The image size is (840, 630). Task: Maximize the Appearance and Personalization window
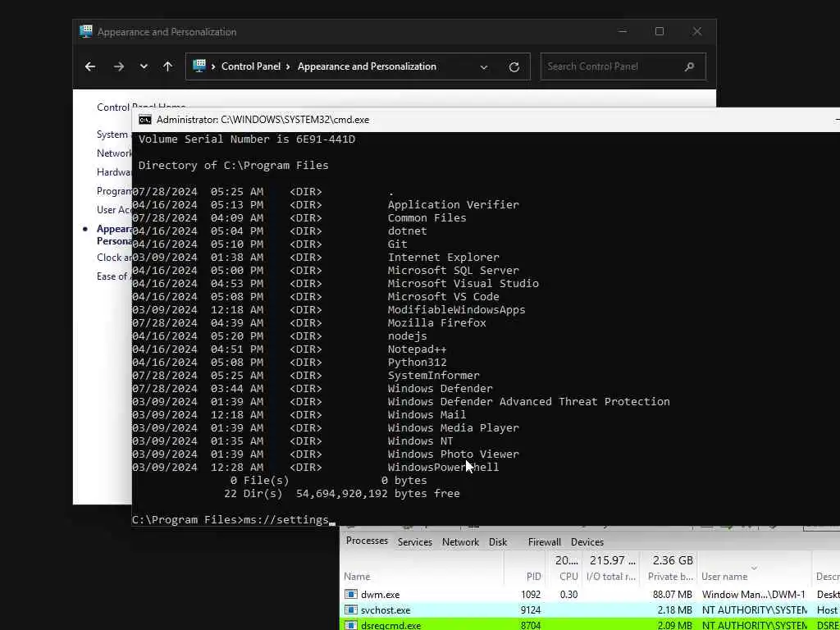click(660, 32)
